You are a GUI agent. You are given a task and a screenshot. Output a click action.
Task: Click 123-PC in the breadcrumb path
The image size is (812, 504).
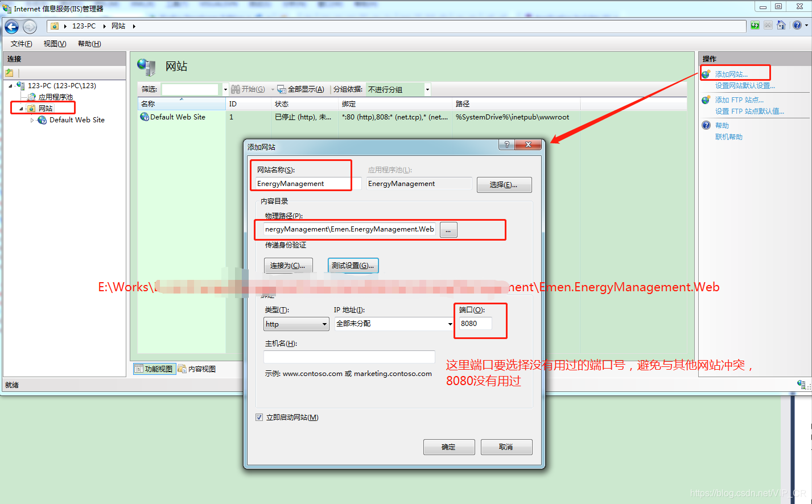(84, 26)
